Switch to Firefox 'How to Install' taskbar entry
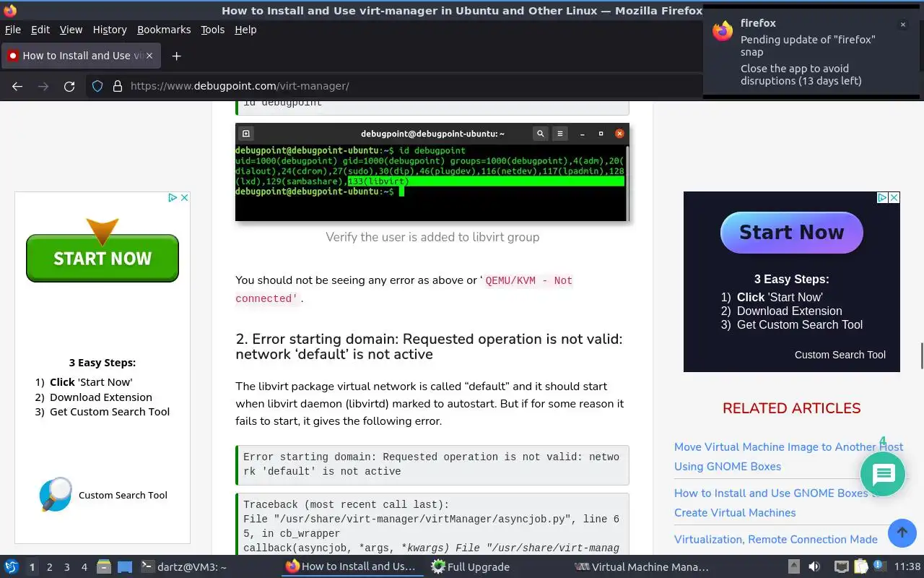This screenshot has height=578, width=924. pyautogui.click(x=352, y=567)
